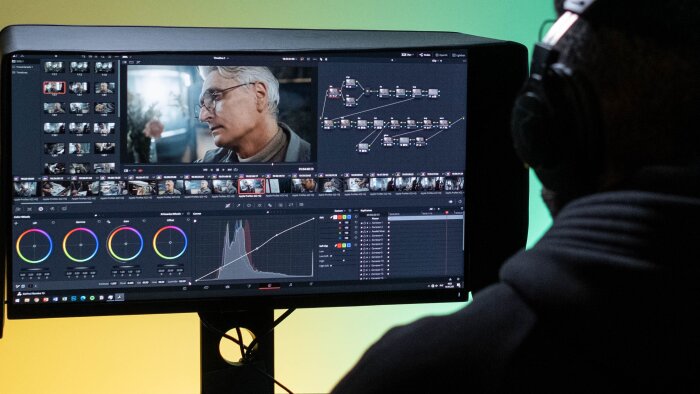Toggle the Nodes panel button

pos(425,54)
